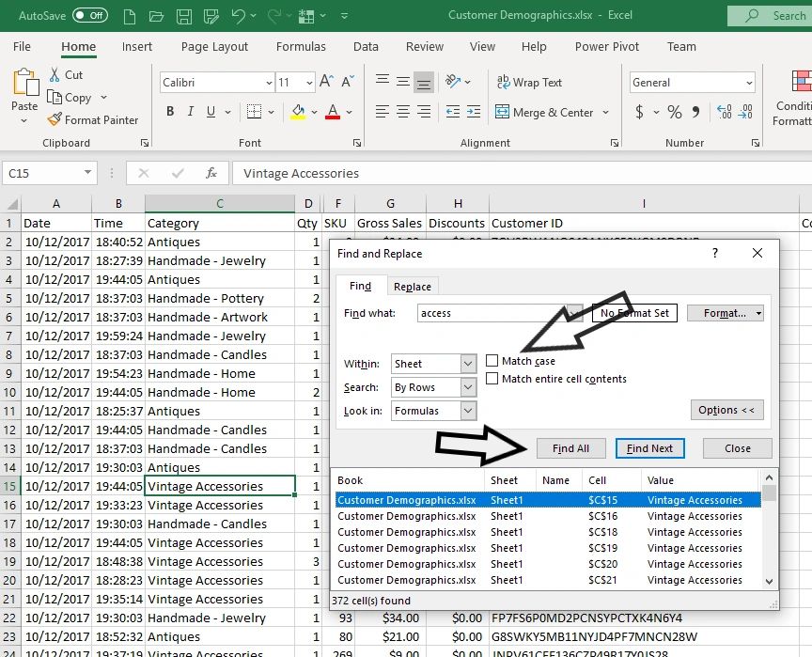Click the Bold formatting icon
Image resolution: width=812 pixels, height=657 pixels.
click(x=170, y=112)
